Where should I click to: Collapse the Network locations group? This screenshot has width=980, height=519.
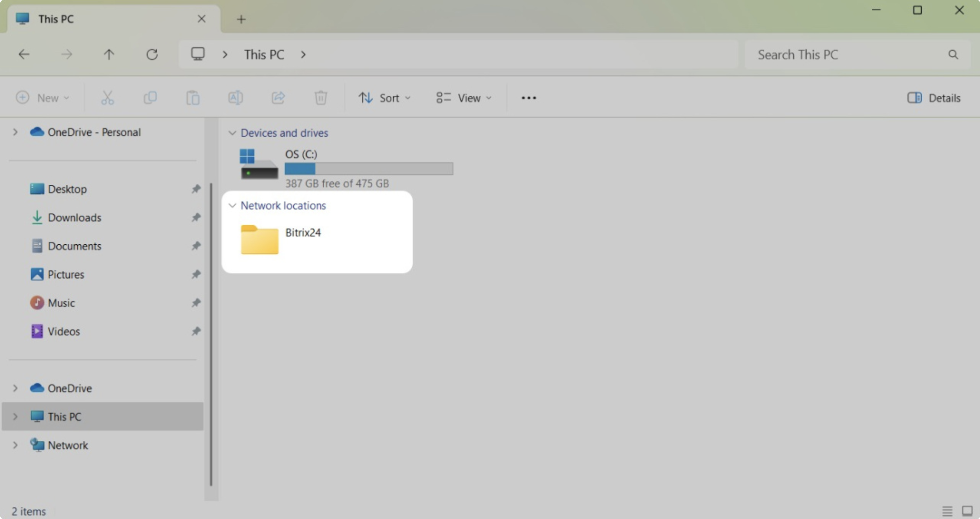(x=232, y=205)
